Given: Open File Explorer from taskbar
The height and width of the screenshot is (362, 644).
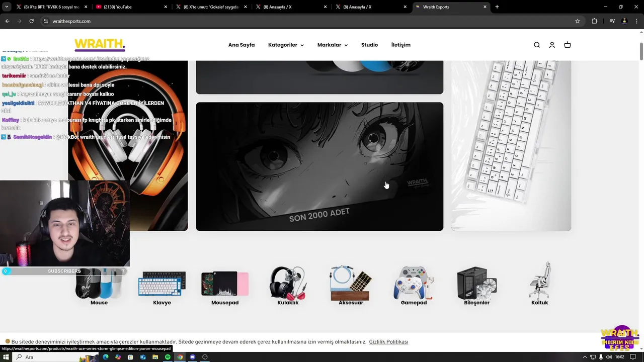Looking at the screenshot, I should (x=155, y=357).
